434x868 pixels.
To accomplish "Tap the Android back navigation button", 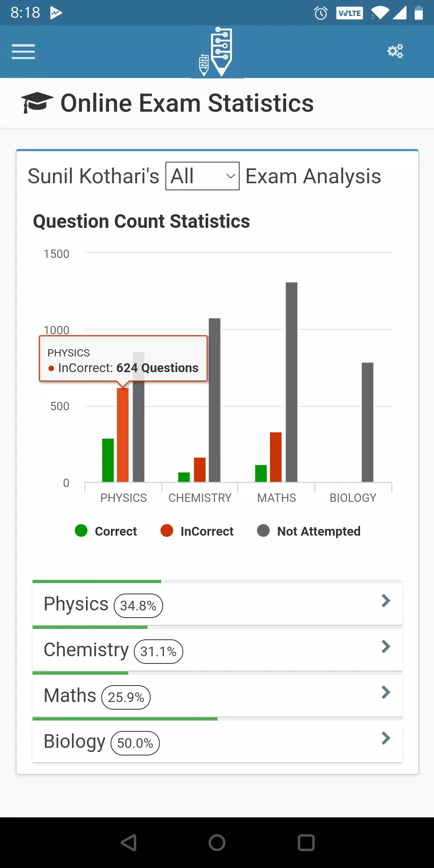I will pos(129,843).
